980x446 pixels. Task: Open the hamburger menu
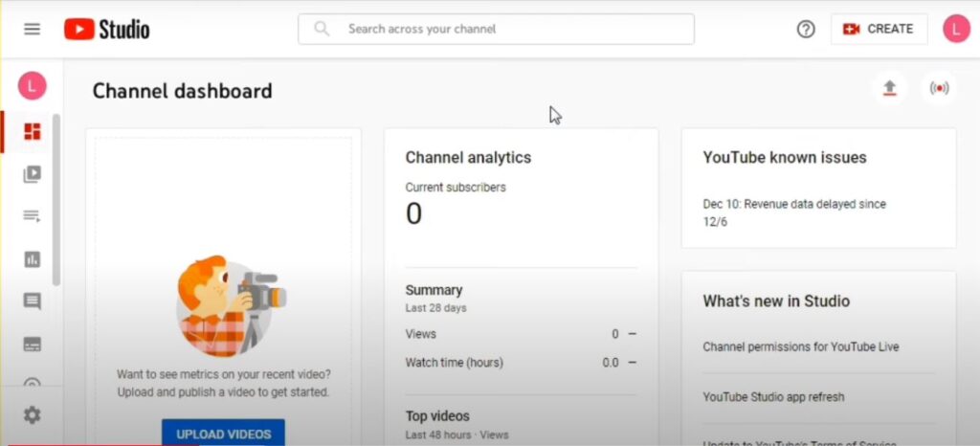32,30
